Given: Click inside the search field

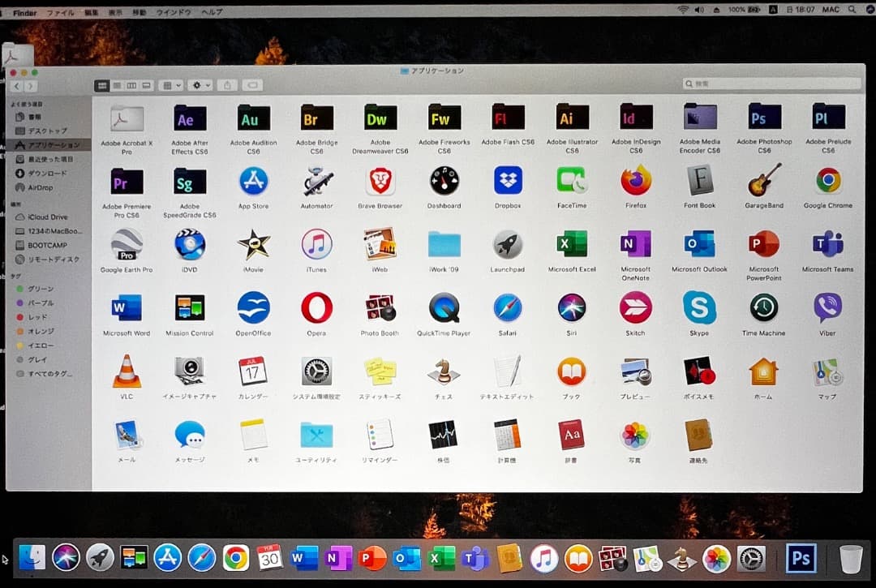Looking at the screenshot, I should [x=771, y=83].
